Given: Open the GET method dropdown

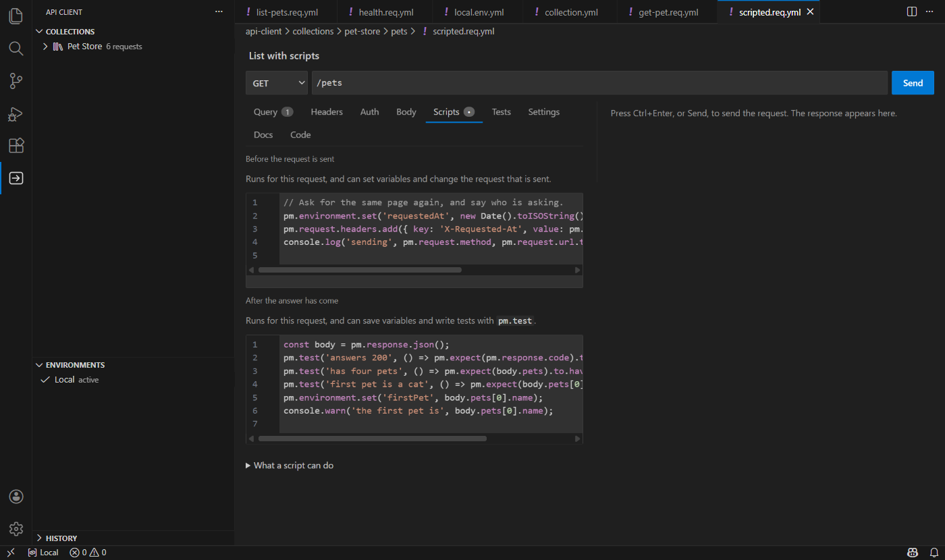Looking at the screenshot, I should [x=277, y=83].
